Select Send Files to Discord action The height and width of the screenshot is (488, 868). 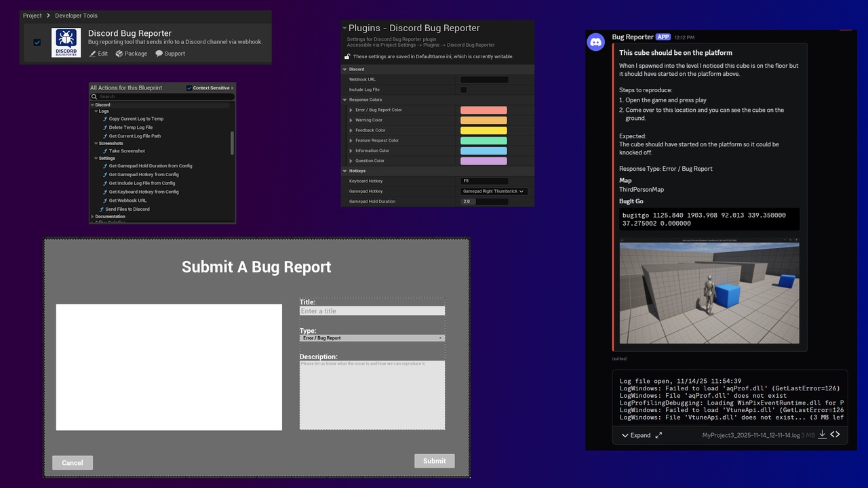127,209
